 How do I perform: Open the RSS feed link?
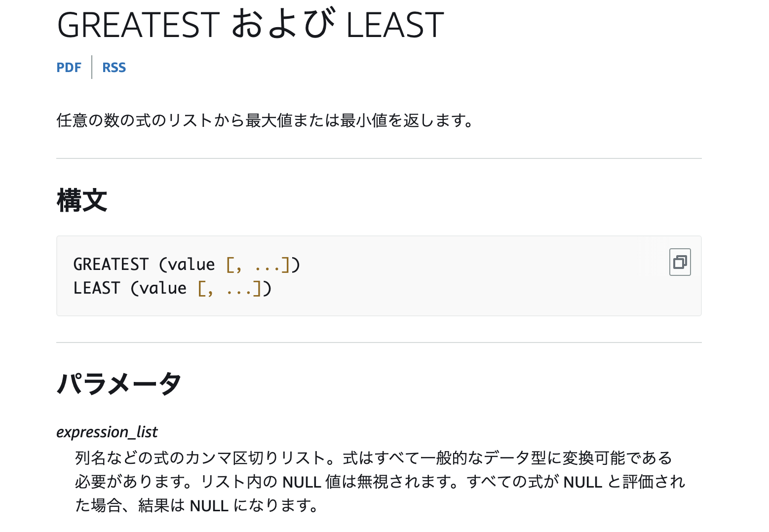tap(114, 68)
